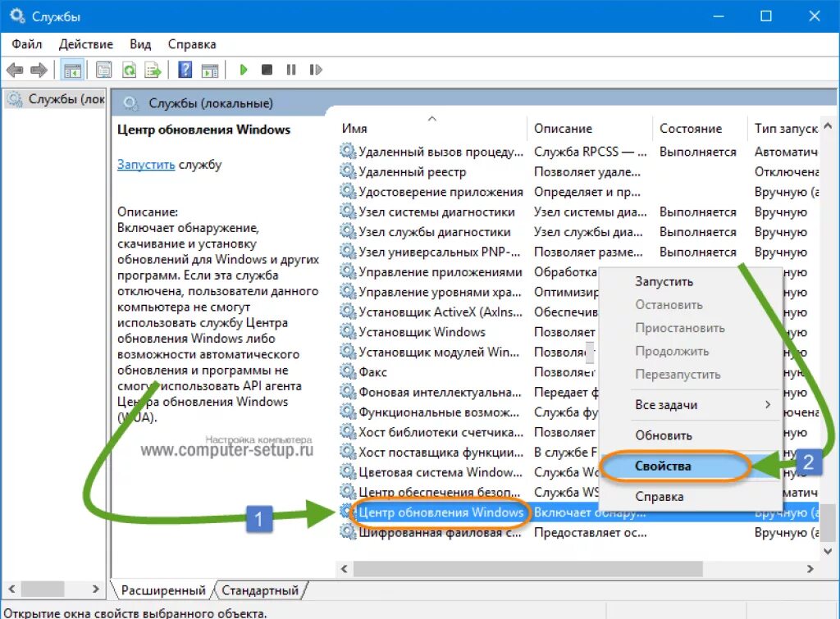Select Службы (лок) node in tree
This screenshot has width=840, height=619.
pos(56,99)
